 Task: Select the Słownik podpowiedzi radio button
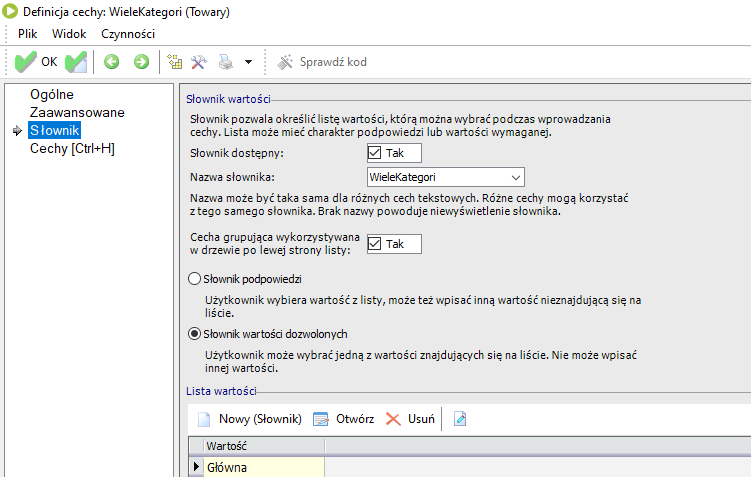point(195,278)
